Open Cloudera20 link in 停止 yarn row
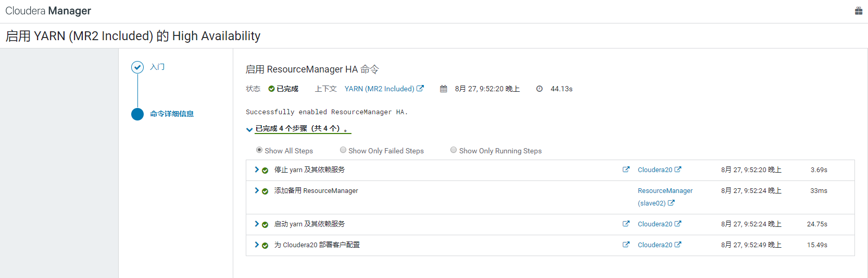The image size is (868, 278). pyautogui.click(x=655, y=170)
